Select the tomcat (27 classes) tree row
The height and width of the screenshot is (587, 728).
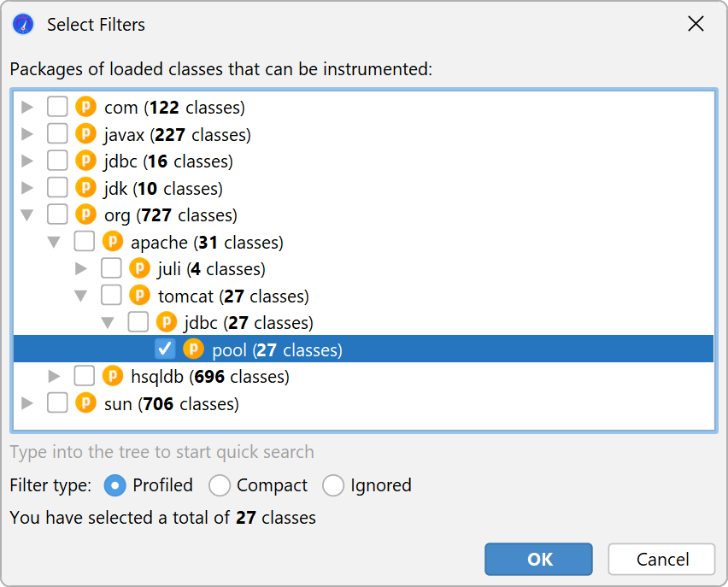coord(232,296)
